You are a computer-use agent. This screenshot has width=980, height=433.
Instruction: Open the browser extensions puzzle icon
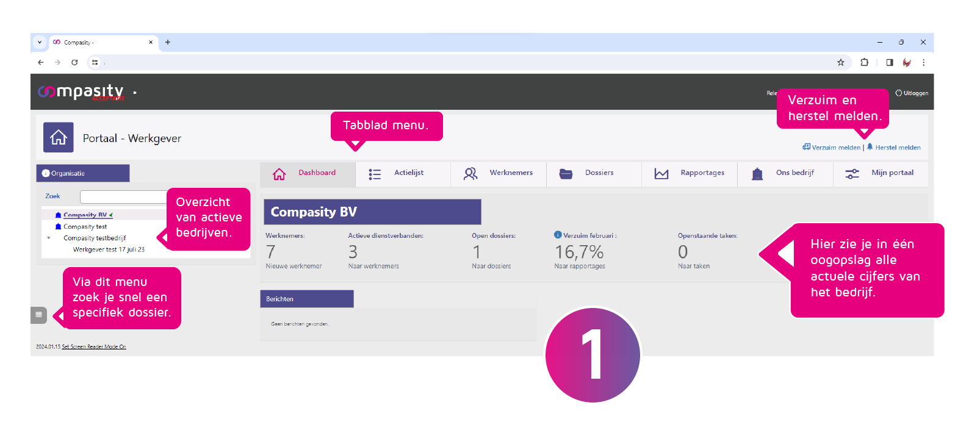865,62
